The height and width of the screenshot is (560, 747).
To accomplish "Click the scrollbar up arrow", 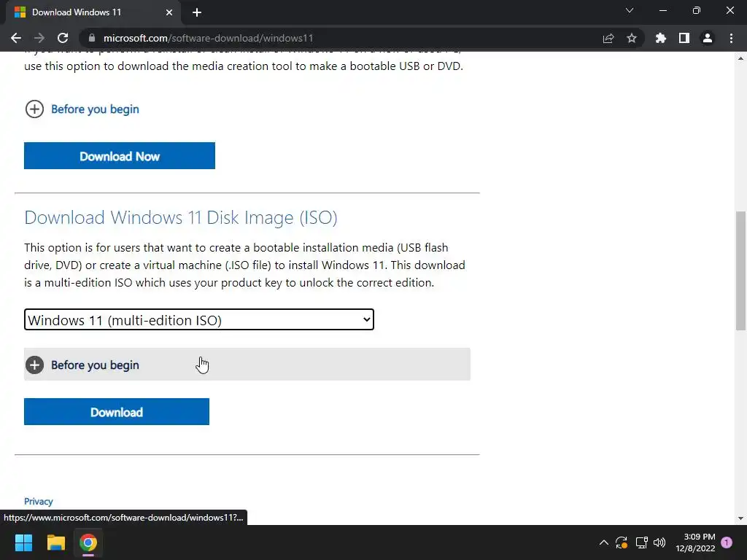I will (740, 58).
